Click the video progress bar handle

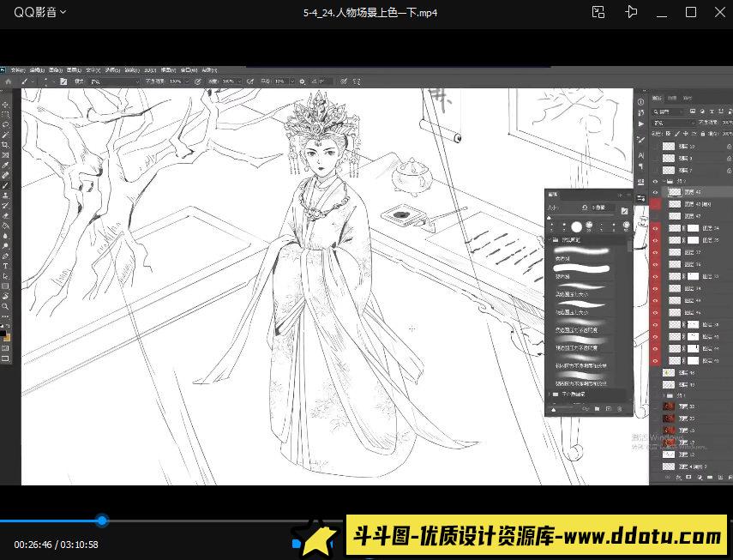pos(102,521)
